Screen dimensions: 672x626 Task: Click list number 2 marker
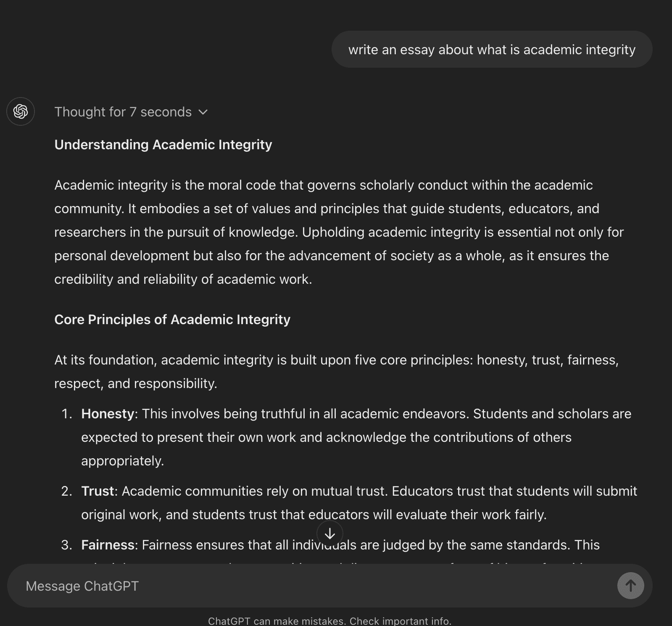[66, 491]
